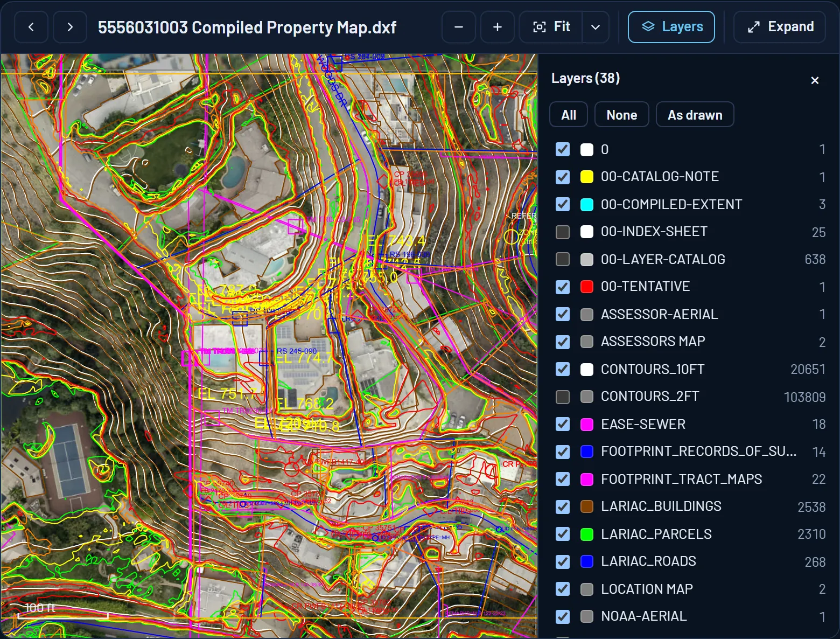Close the Layers panel

click(815, 80)
